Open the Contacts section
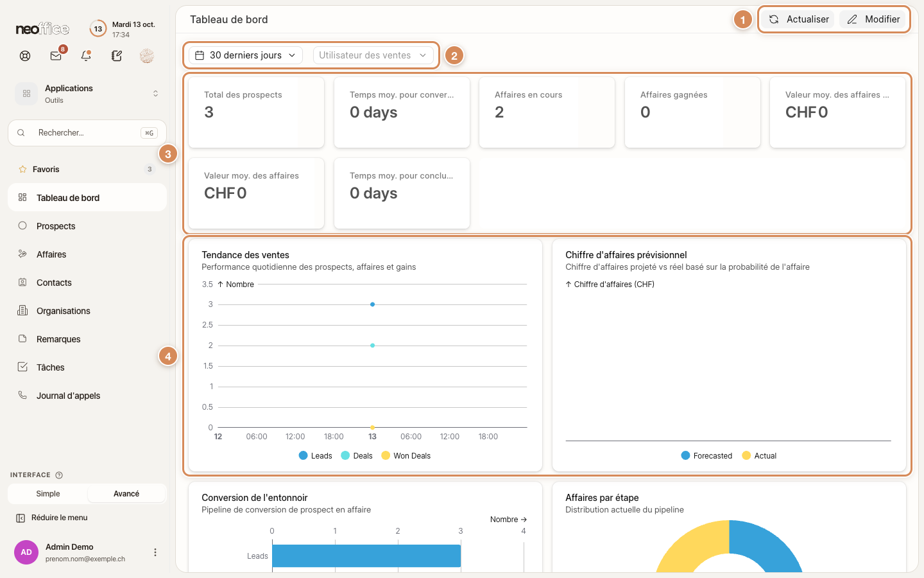This screenshot has height=578, width=924. tap(87, 283)
